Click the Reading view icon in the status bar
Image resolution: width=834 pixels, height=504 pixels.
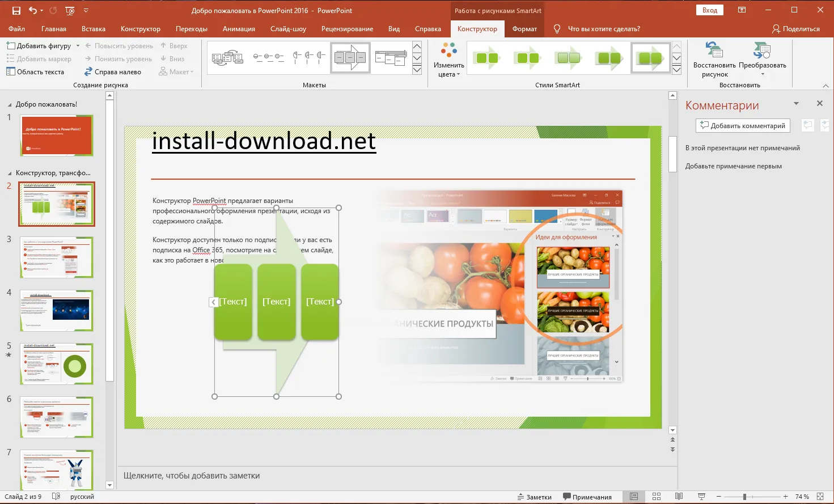point(679,497)
